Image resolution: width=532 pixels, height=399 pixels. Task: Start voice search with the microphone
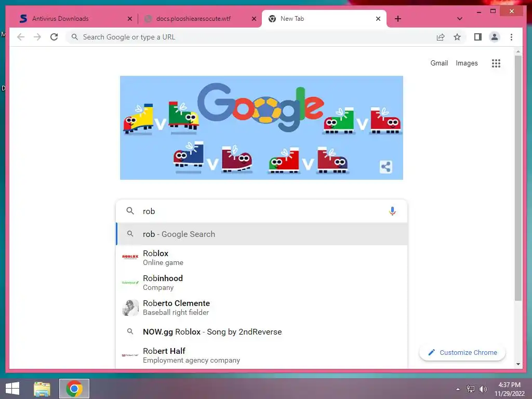pyautogui.click(x=392, y=211)
